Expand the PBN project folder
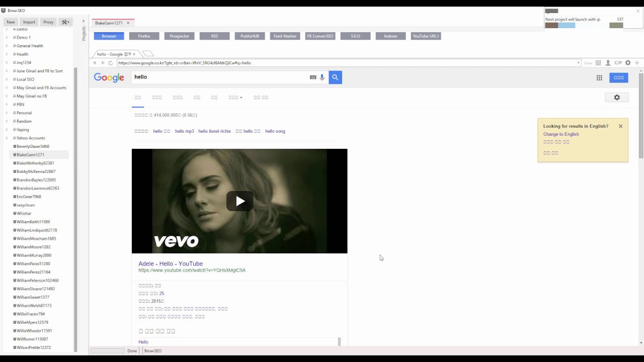 [7, 105]
